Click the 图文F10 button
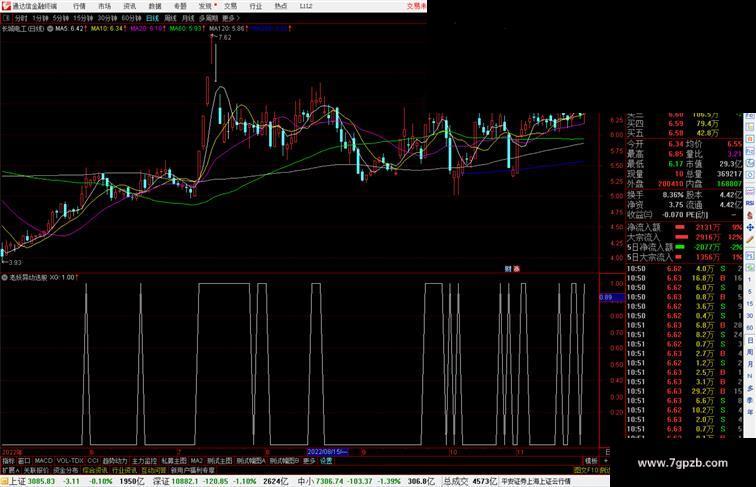Image resolution: width=756 pixels, height=487 pixels. (586, 470)
